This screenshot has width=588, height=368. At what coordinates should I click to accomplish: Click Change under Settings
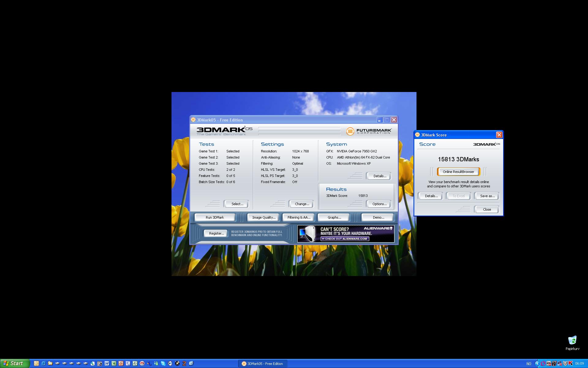(x=302, y=204)
